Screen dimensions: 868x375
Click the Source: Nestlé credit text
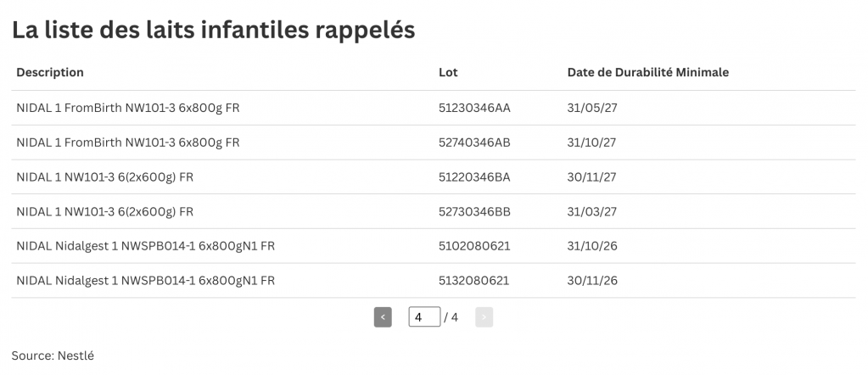point(53,355)
